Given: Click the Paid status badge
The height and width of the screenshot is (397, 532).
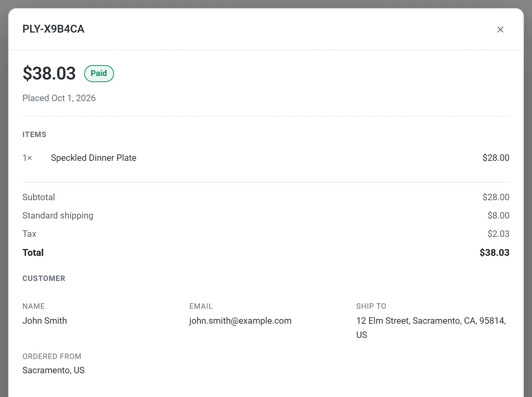Looking at the screenshot, I should (99, 74).
